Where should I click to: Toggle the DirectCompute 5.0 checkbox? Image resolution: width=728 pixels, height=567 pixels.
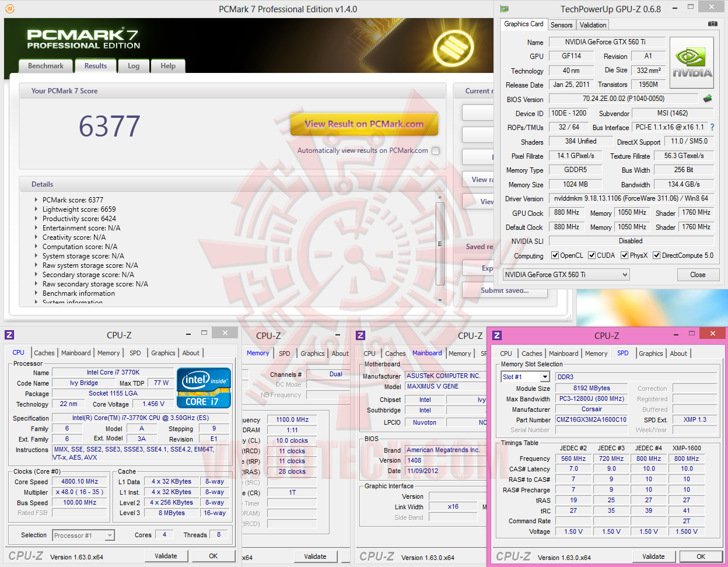coord(656,256)
